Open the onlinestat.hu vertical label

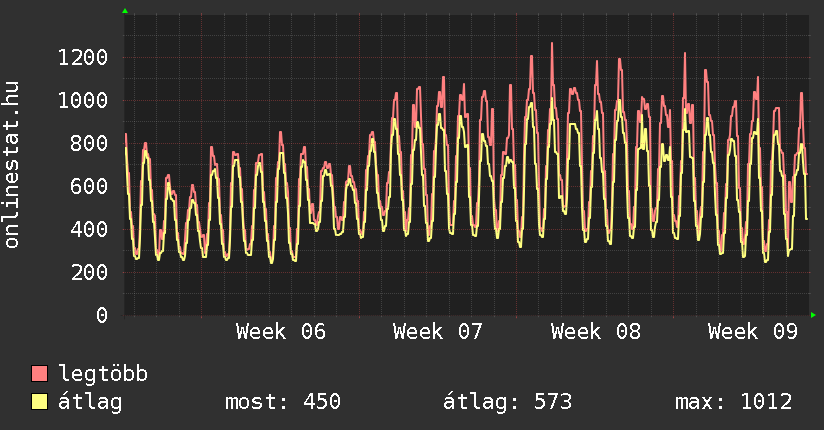click(x=13, y=166)
